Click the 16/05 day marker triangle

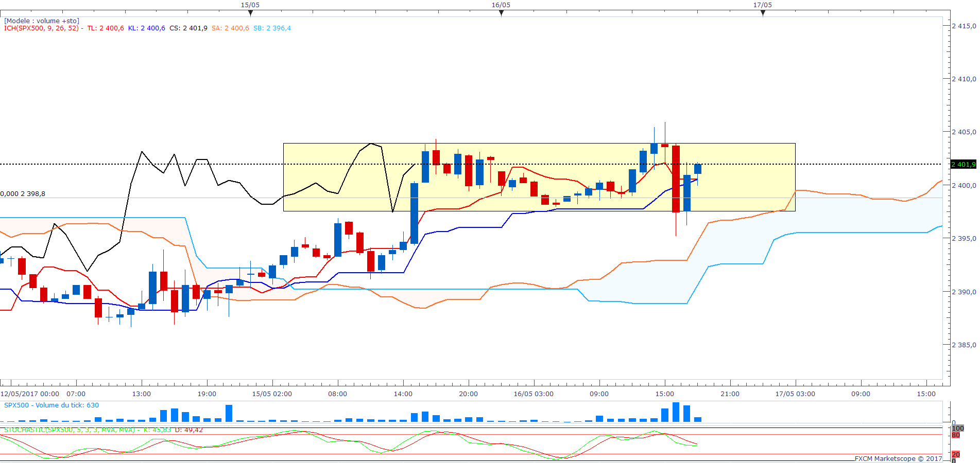[x=501, y=13]
